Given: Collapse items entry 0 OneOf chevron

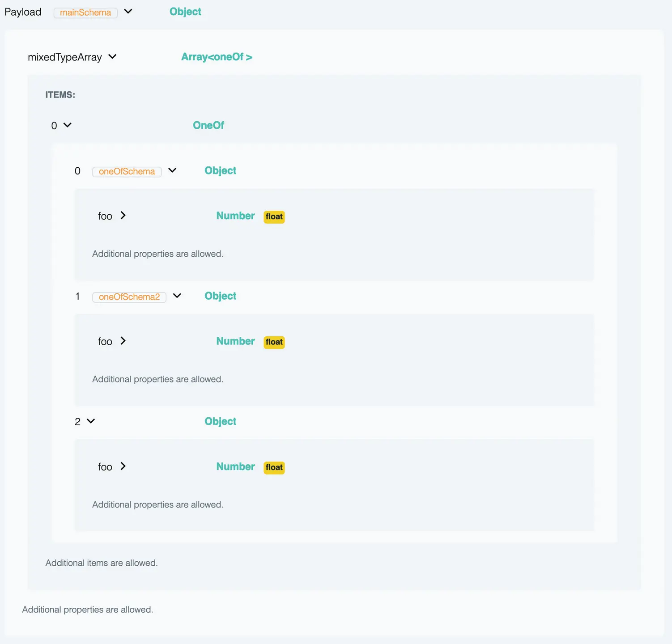Looking at the screenshot, I should [x=68, y=125].
